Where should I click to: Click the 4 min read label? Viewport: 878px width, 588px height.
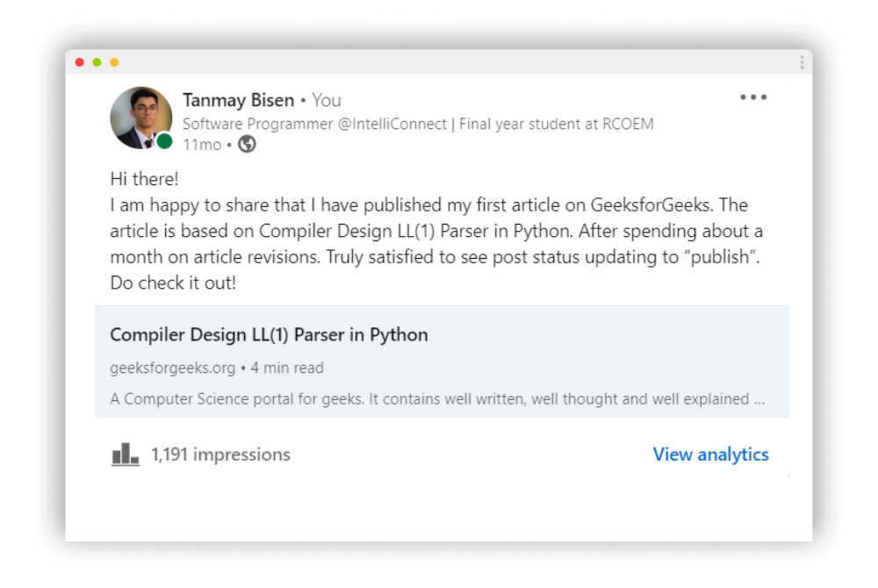[x=287, y=369]
